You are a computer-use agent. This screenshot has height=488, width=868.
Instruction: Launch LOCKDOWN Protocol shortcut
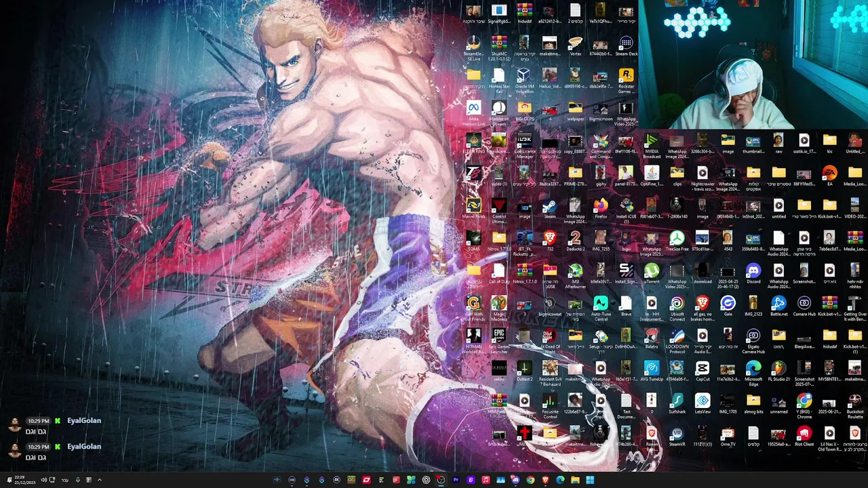[677, 340]
